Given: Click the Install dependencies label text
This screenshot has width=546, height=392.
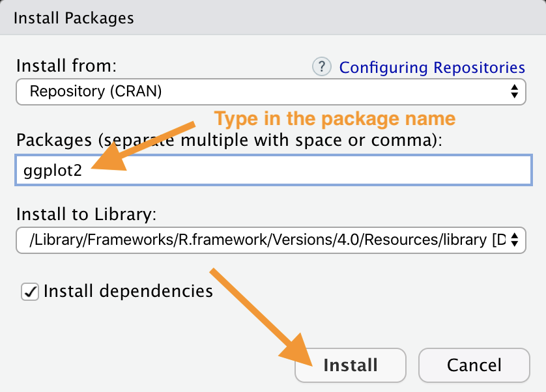Looking at the screenshot, I should point(128,290).
